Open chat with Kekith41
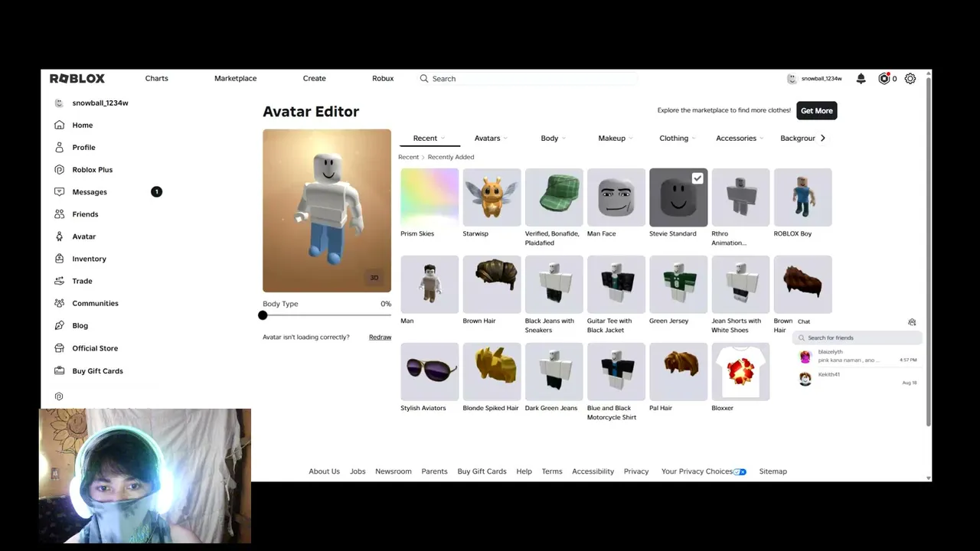 [x=857, y=379]
